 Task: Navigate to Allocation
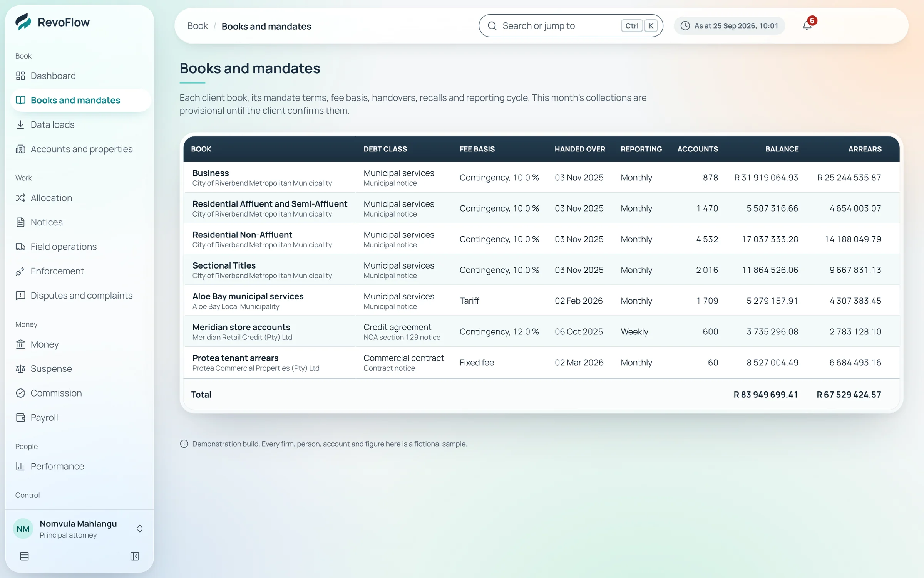[x=80, y=198]
